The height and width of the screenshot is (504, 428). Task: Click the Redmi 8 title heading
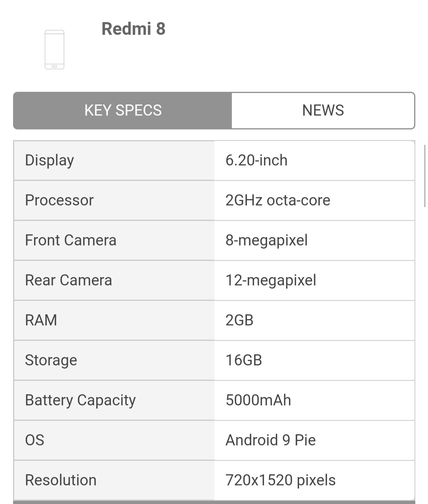pos(133,29)
